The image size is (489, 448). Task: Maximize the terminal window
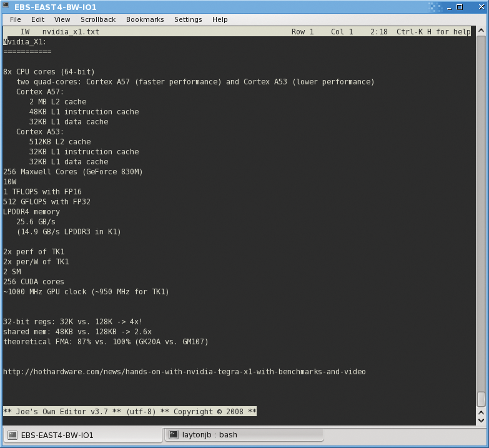pos(460,7)
